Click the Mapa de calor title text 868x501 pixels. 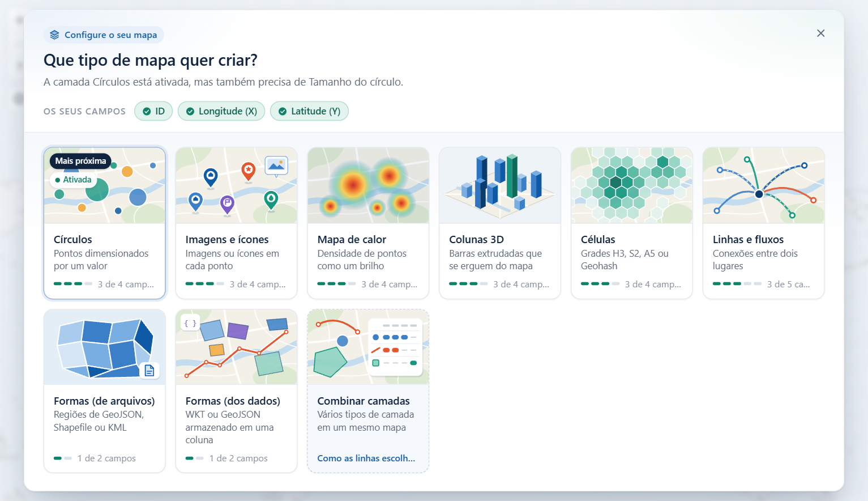352,240
